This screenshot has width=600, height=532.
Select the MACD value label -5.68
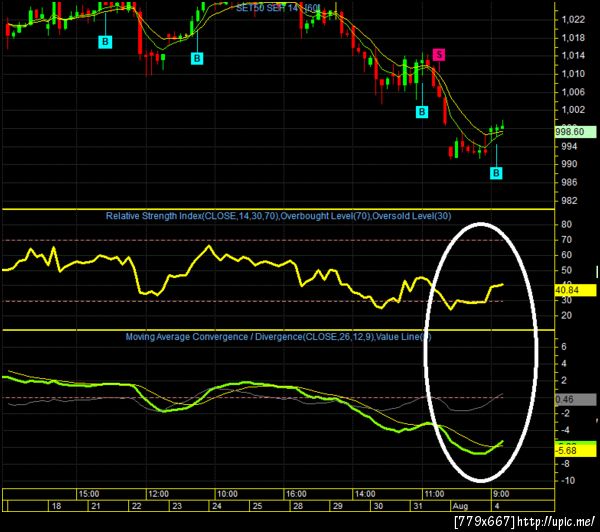coord(575,450)
